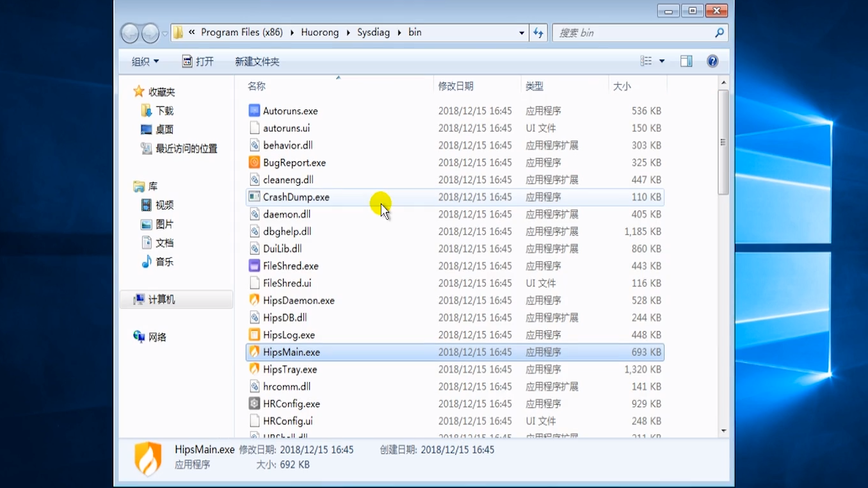868x488 pixels.
Task: Navigate to Program Files (x86) breadcrumb
Action: pyautogui.click(x=242, y=33)
